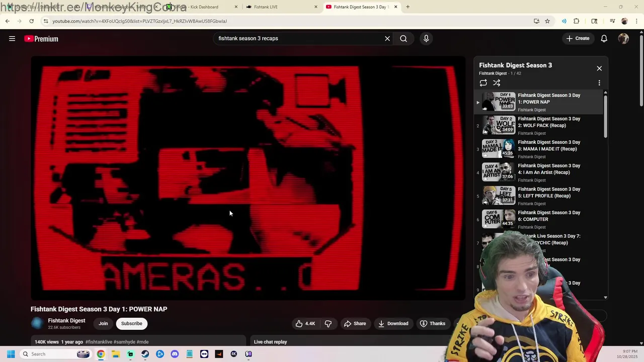Submit search with the magnifier button

404,38
